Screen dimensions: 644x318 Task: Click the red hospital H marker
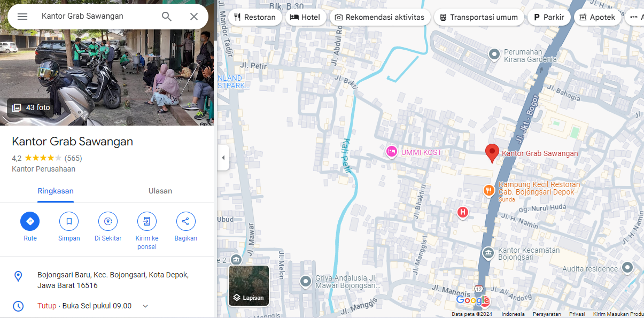[463, 213]
